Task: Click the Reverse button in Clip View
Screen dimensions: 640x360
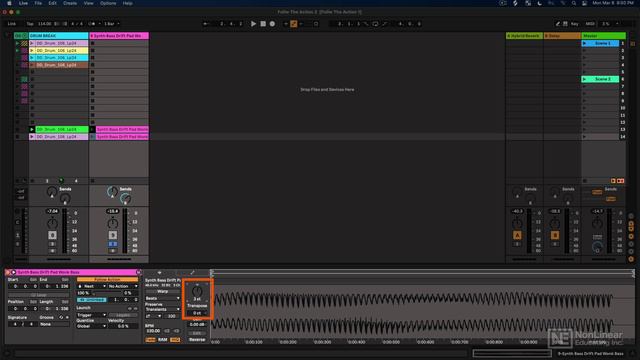Action: (x=197, y=340)
